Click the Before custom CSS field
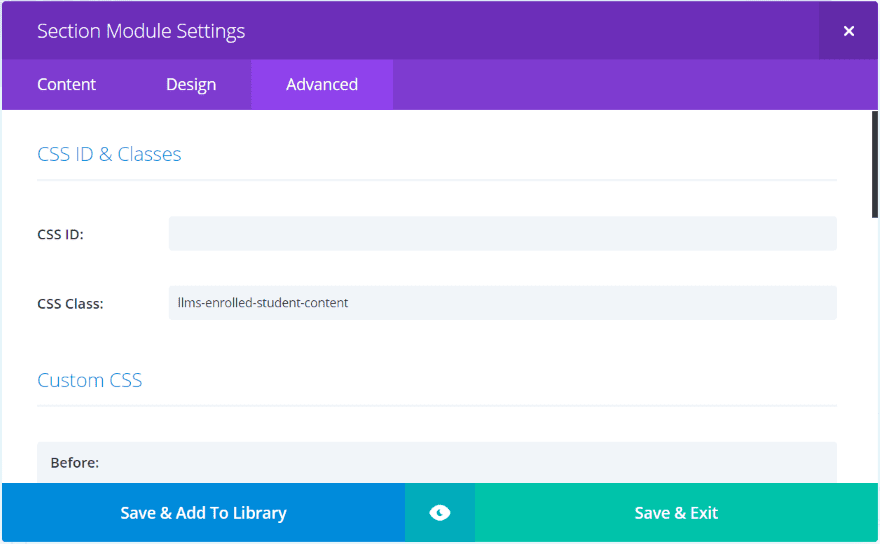This screenshot has height=544, width=880. [x=436, y=463]
